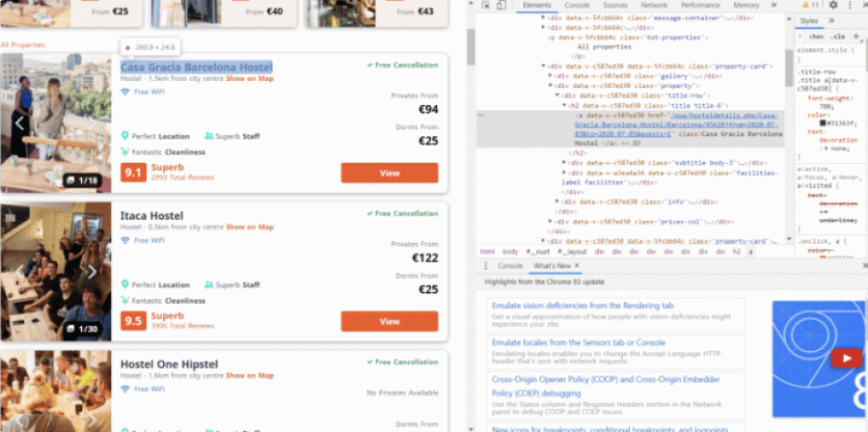The width and height of the screenshot is (868, 432).
Task: Open DevTools settings gear
Action: (x=833, y=6)
